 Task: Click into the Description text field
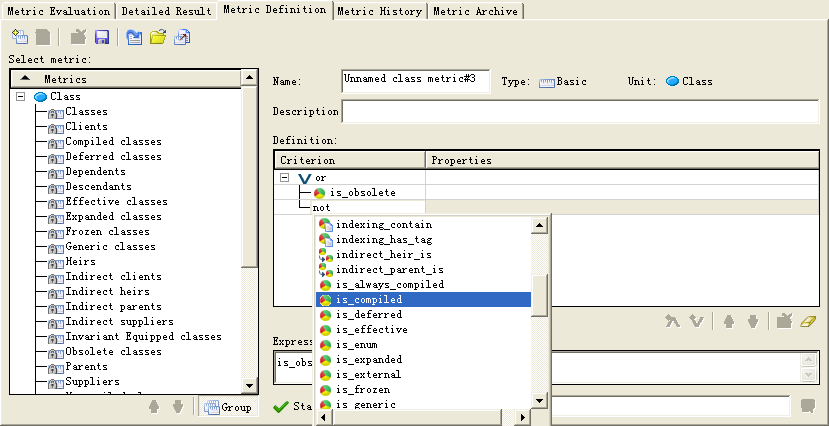tap(580, 111)
